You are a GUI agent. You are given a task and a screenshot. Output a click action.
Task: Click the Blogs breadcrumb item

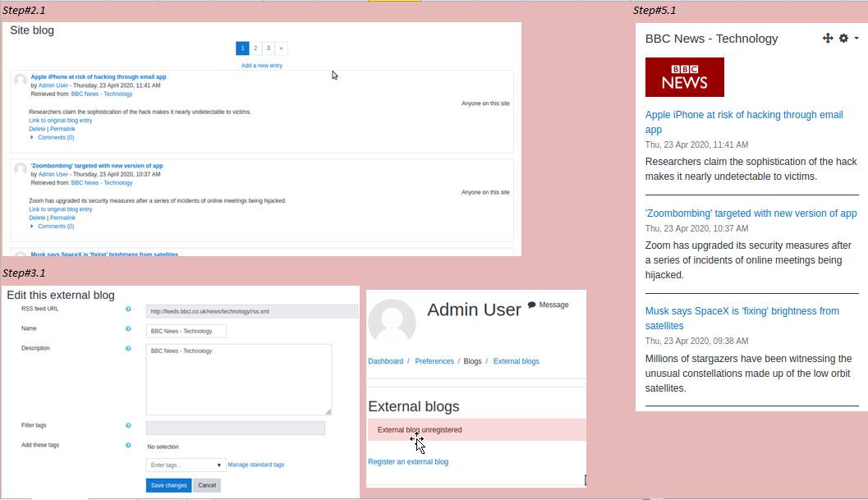coord(472,361)
